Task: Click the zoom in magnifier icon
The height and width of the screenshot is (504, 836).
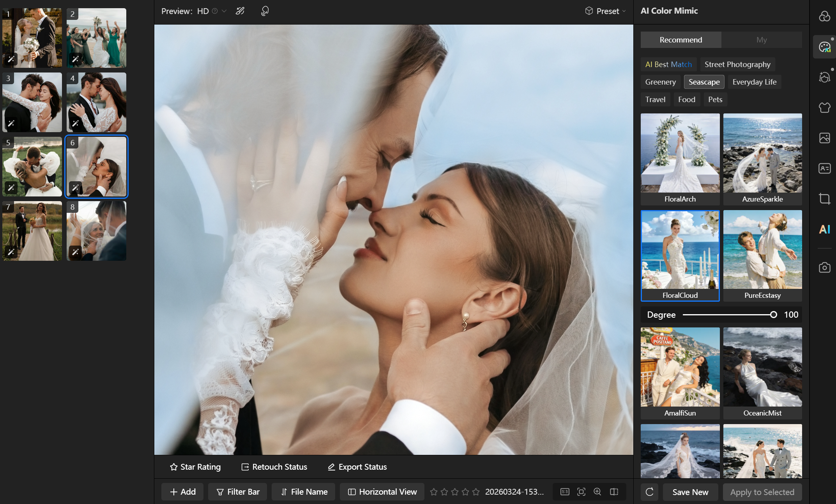Action: [597, 492]
